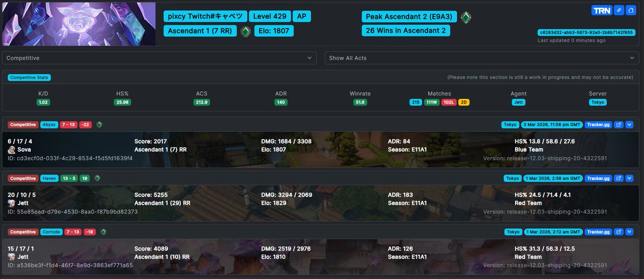Click the AP region badge

point(302,16)
